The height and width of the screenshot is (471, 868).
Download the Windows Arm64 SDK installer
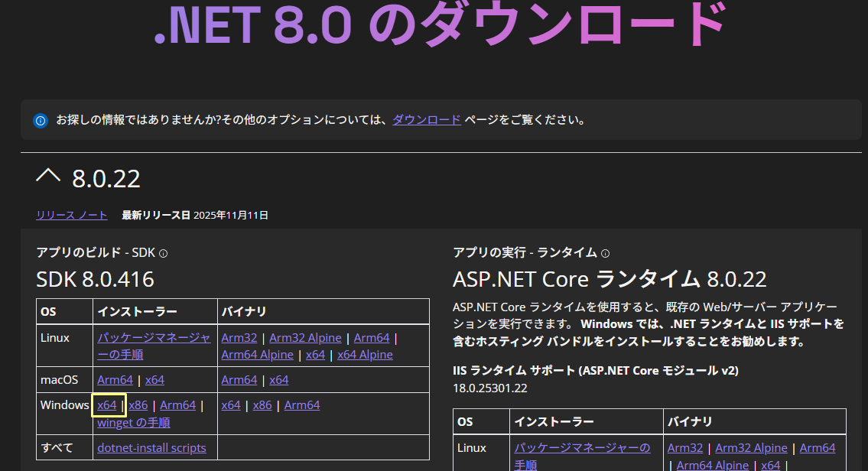[178, 405]
